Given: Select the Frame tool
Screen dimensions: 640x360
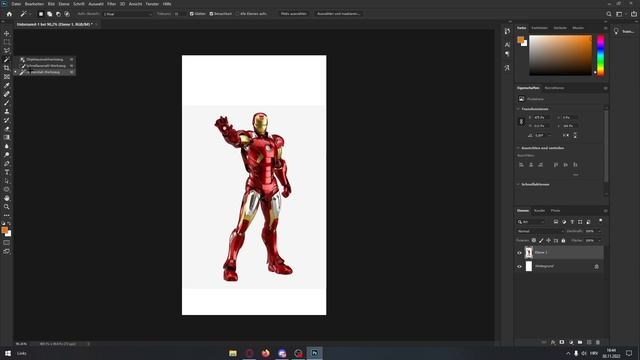Looking at the screenshot, I should pyautogui.click(x=7, y=76).
